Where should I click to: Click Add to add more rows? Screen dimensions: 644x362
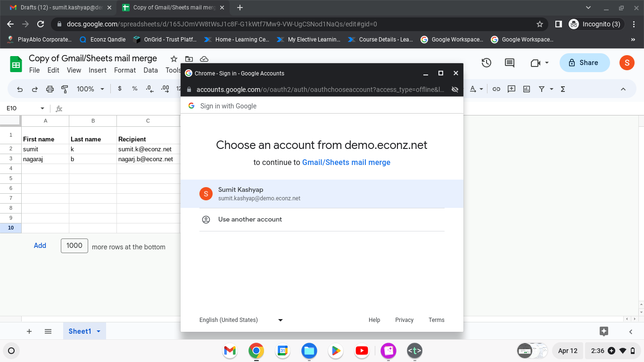[x=40, y=246]
